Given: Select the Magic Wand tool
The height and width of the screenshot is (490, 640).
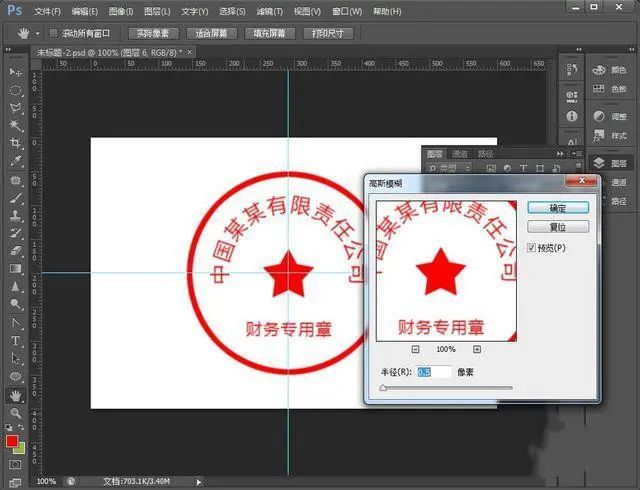Looking at the screenshot, I should [15, 125].
